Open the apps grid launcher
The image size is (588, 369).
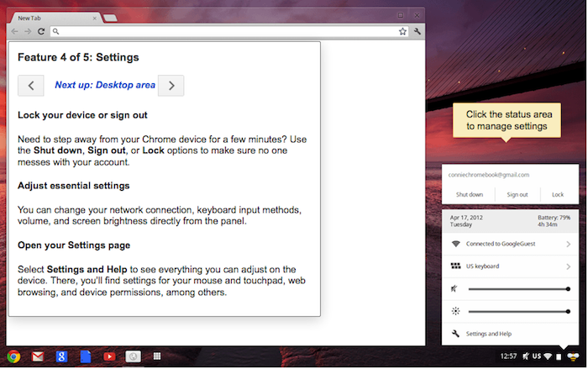155,356
